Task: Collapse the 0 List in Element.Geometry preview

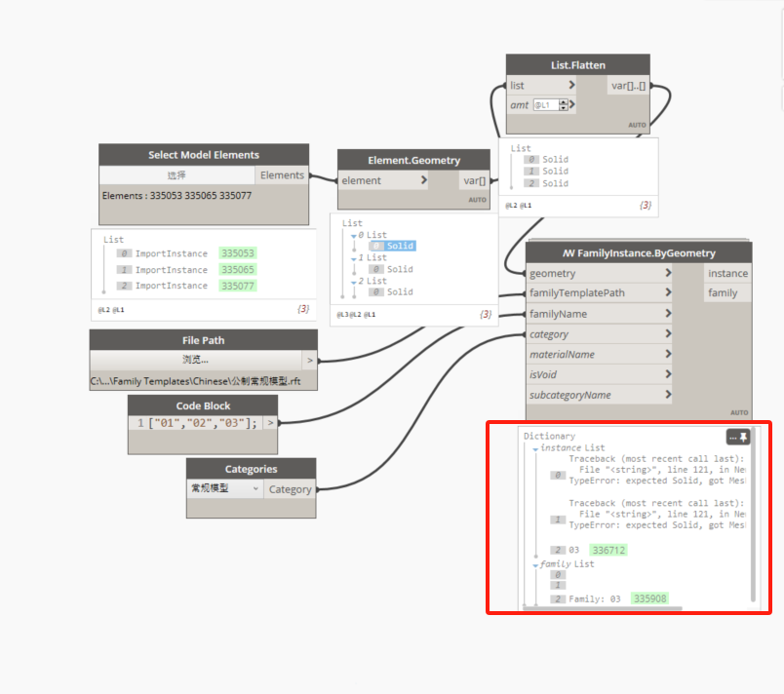Action: (x=355, y=235)
